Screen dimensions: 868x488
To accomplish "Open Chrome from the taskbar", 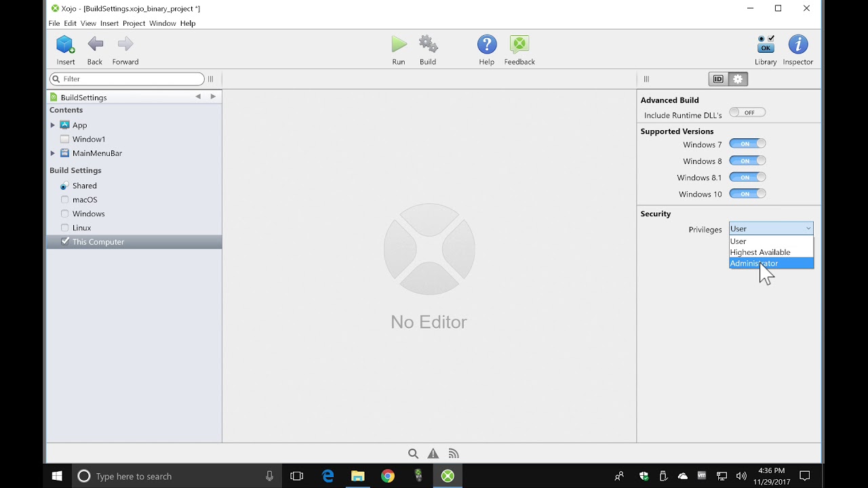I will (388, 476).
